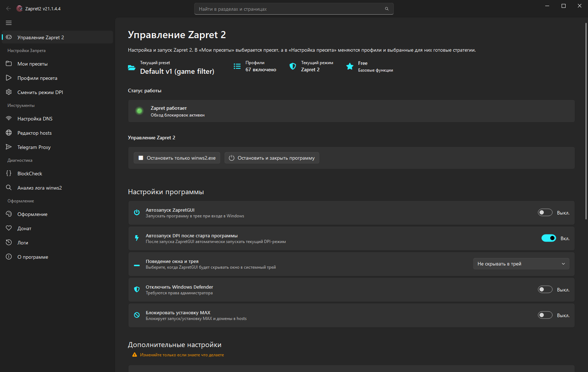588x372 pixels.
Task: Click the green status indicator for Zapret работает
Action: tap(139, 111)
